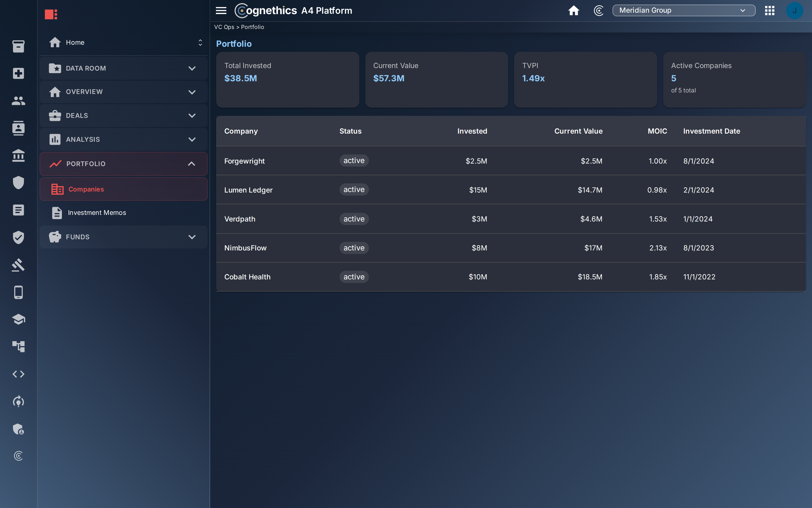Expand the OVERVIEW section chevron

192,92
